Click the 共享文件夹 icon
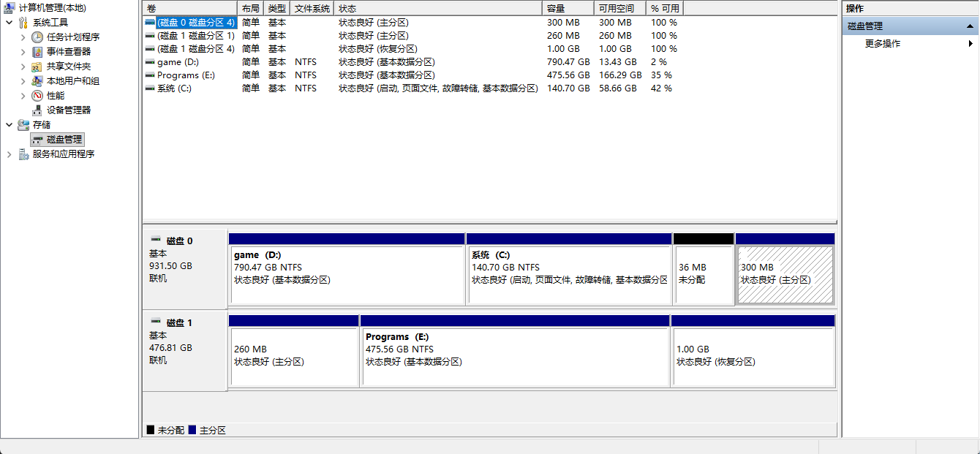The width and height of the screenshot is (980, 454). 37,67
